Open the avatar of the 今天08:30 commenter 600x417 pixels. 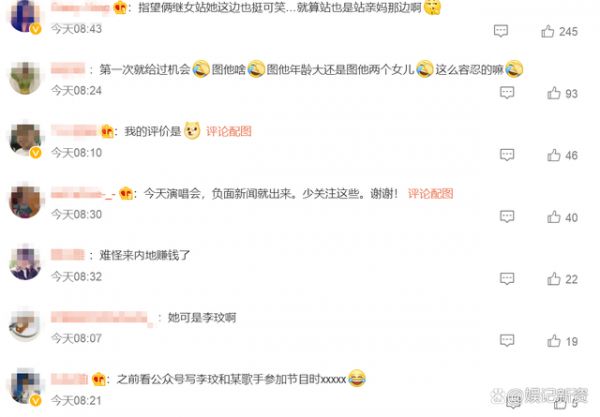coord(25,202)
